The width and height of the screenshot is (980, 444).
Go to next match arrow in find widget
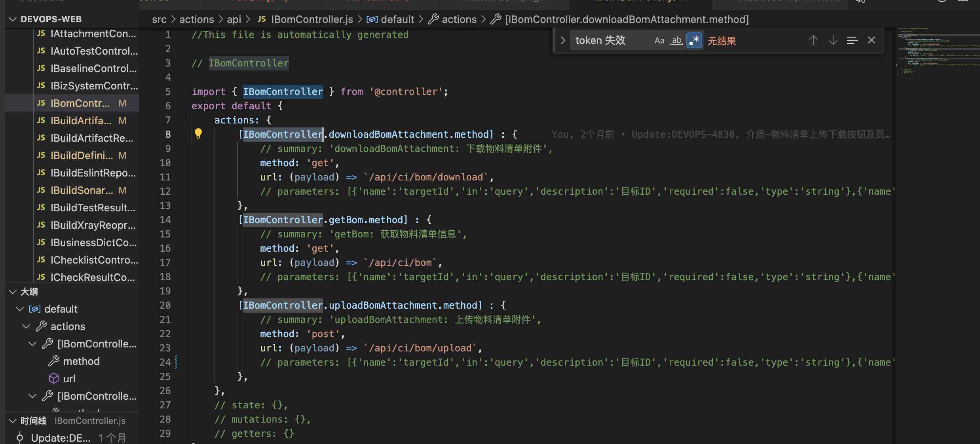[833, 40]
